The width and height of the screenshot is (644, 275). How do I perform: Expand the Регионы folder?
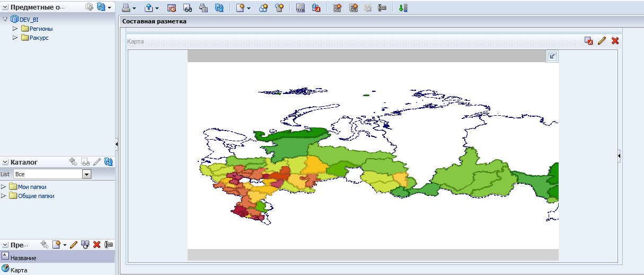pyautogui.click(x=15, y=29)
